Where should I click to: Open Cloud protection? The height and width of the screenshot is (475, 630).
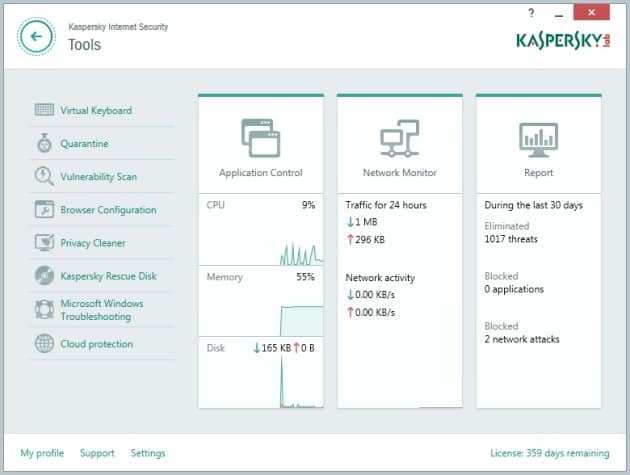click(x=97, y=344)
